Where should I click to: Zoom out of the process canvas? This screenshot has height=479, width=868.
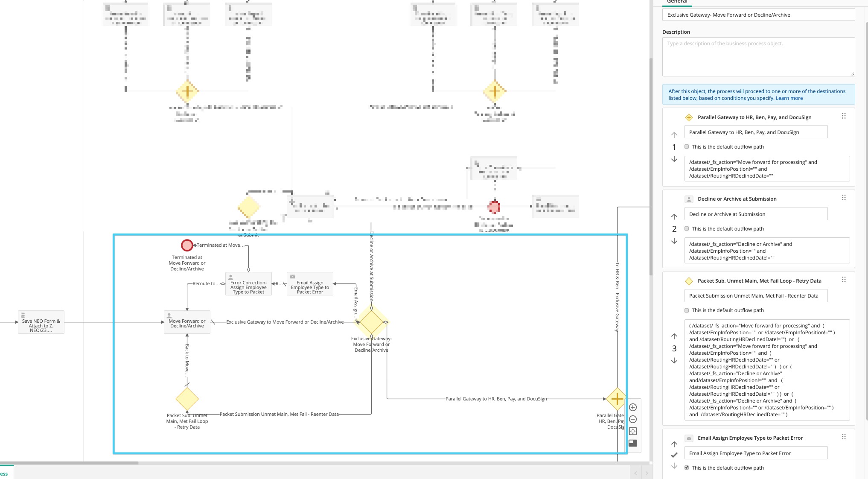(633, 419)
